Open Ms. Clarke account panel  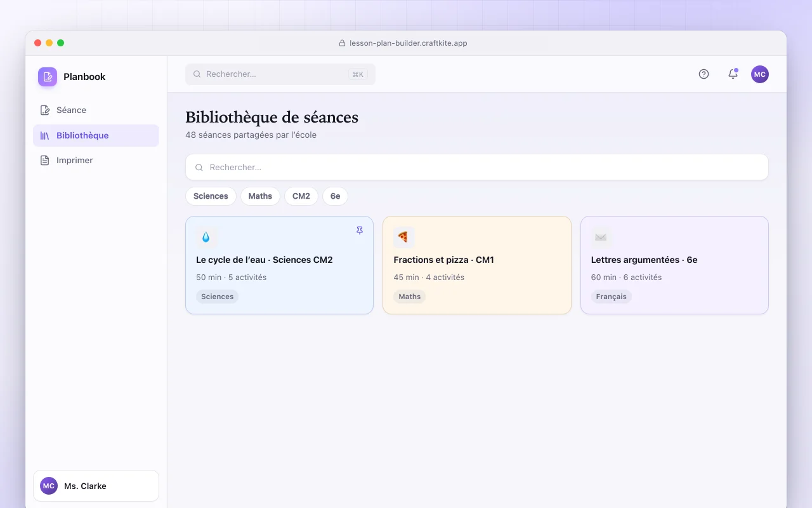click(x=96, y=486)
